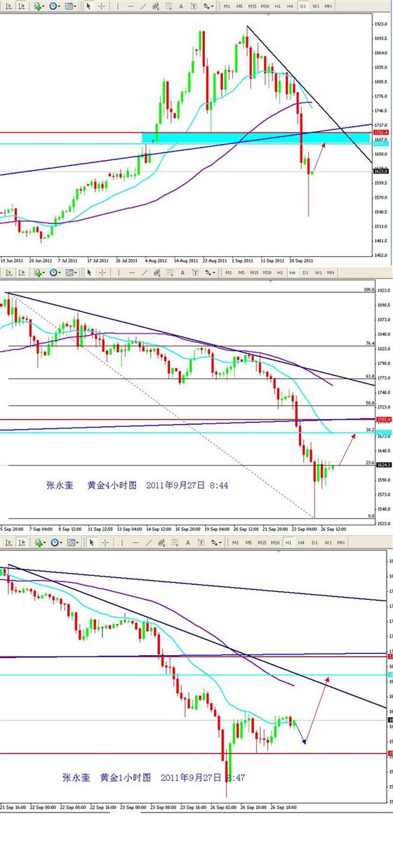
Task: Activate the crosshair tool in top chart toolbar
Action: click(x=102, y=6)
